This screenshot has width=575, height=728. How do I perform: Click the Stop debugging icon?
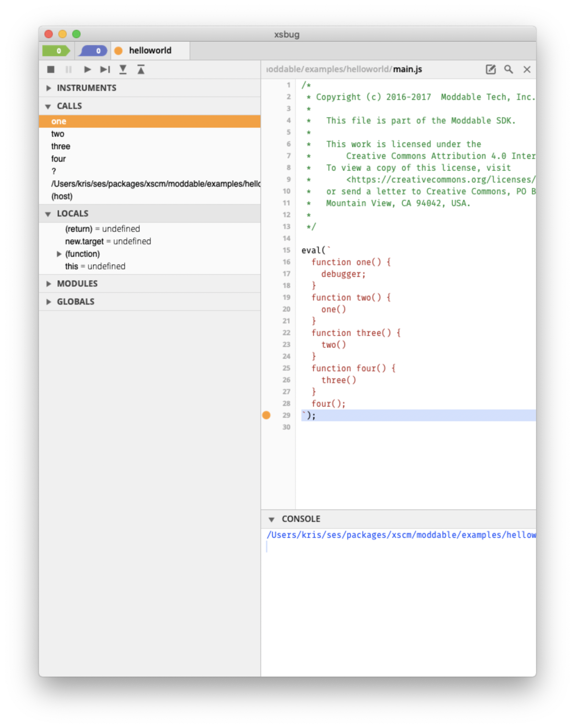coord(51,69)
